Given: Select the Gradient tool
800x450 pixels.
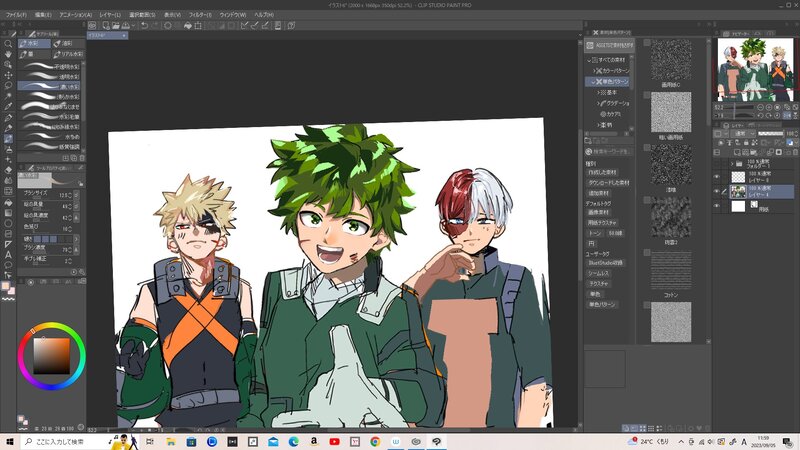Looking at the screenshot, I should [8, 213].
